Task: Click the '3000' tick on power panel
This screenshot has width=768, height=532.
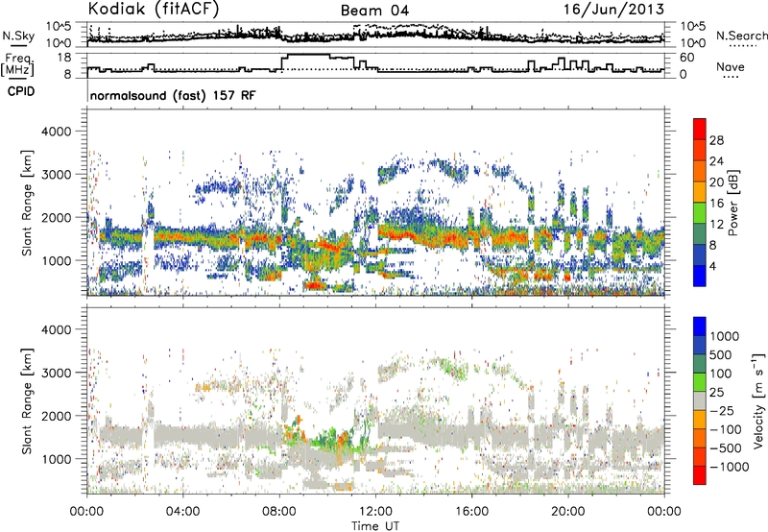Action: coord(57,175)
